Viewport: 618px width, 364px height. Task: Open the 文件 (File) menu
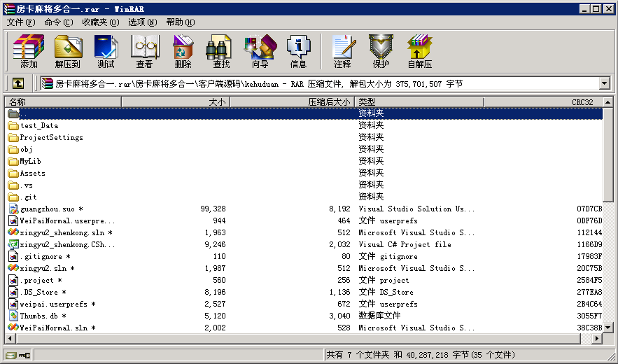pos(20,22)
